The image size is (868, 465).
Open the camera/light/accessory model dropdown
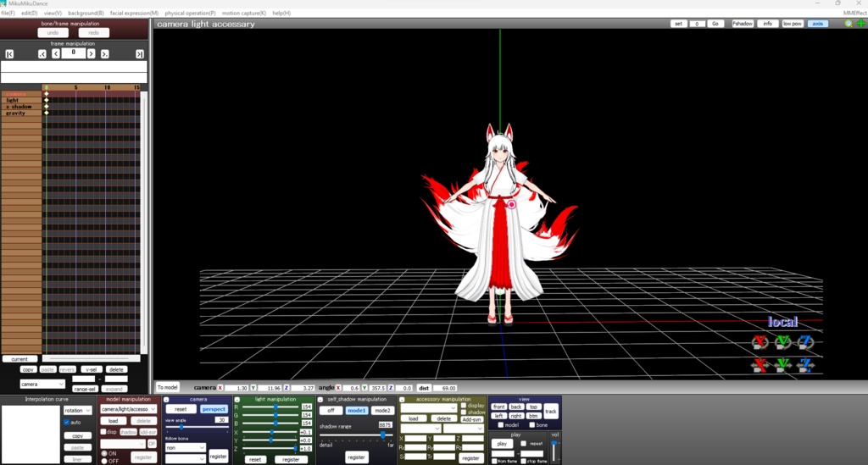tap(129, 409)
